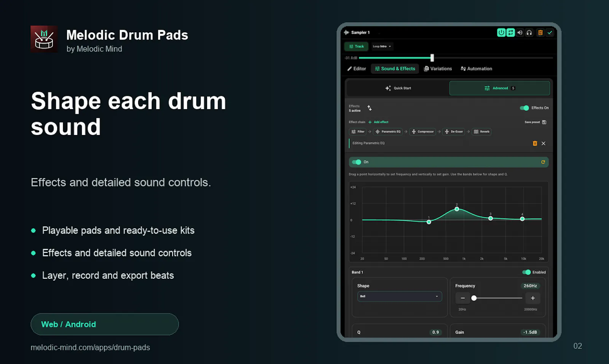Click EQ band point 1 on graph
The width and height of the screenshot is (609, 364).
[x=429, y=222]
